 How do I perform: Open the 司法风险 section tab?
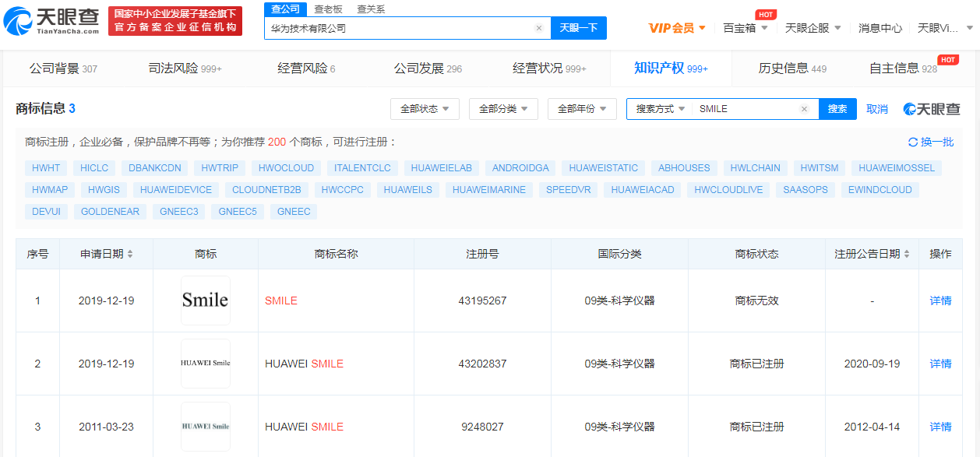[x=185, y=69]
